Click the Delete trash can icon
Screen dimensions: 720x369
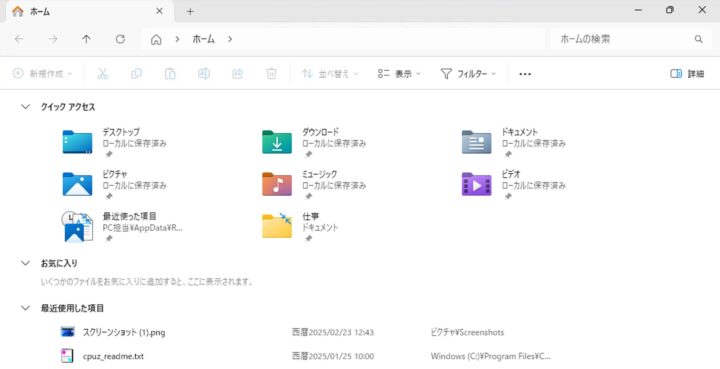click(271, 74)
